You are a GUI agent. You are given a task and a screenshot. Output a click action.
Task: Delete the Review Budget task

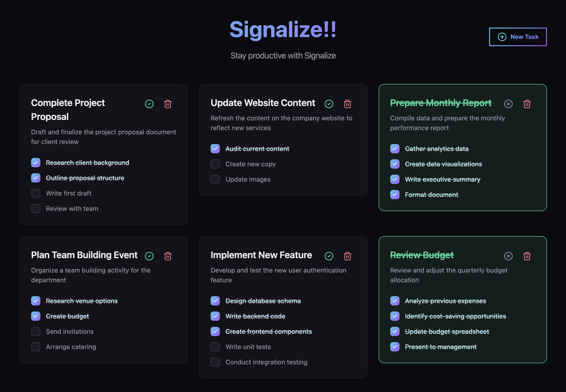pos(527,256)
